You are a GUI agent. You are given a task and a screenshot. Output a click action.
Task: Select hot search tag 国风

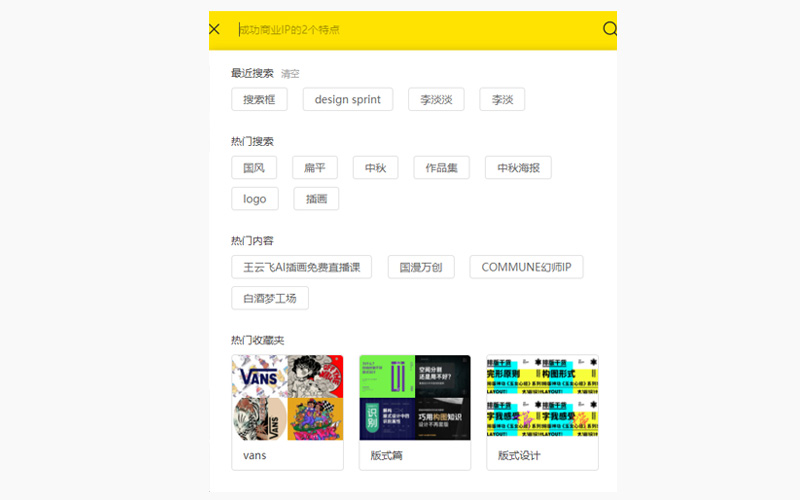tap(254, 168)
